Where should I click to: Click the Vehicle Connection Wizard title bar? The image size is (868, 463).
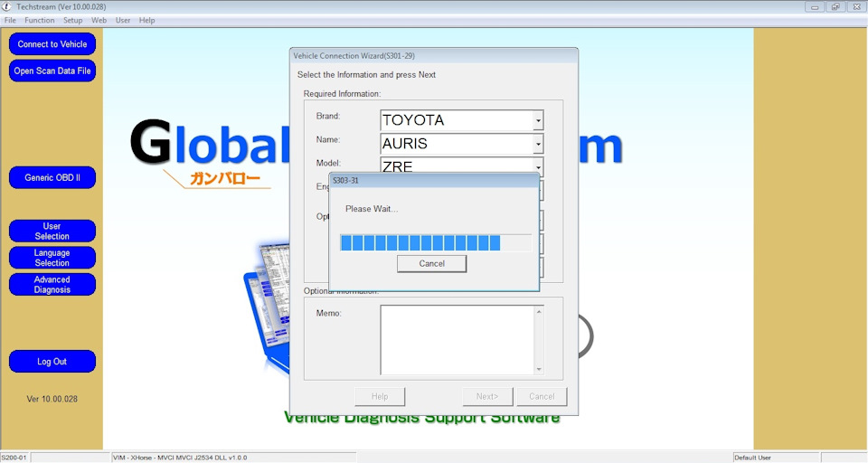pyautogui.click(x=434, y=55)
